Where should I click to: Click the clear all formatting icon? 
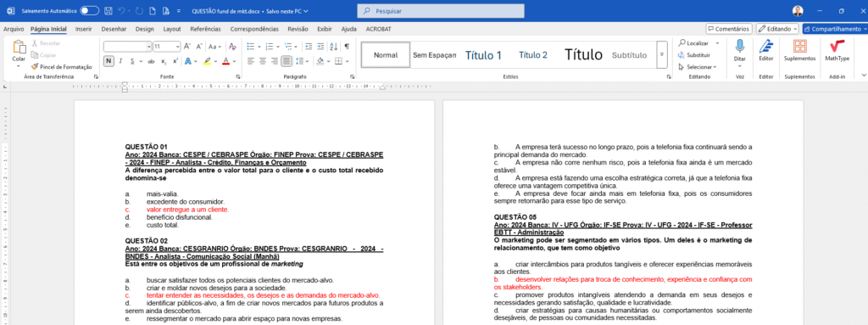tap(232, 47)
